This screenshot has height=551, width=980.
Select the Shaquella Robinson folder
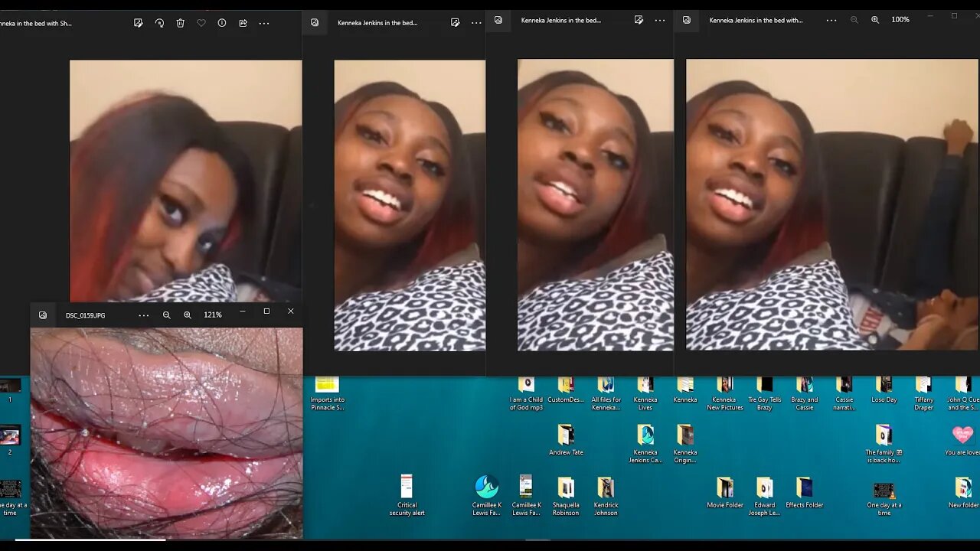coord(566,495)
